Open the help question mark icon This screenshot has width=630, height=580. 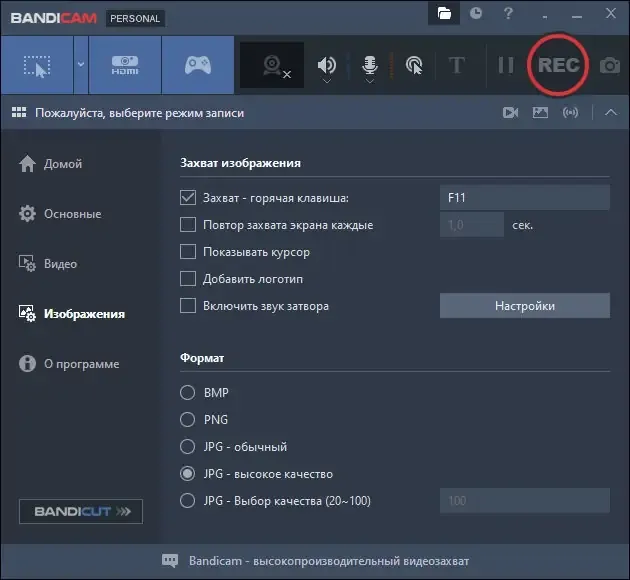click(508, 14)
